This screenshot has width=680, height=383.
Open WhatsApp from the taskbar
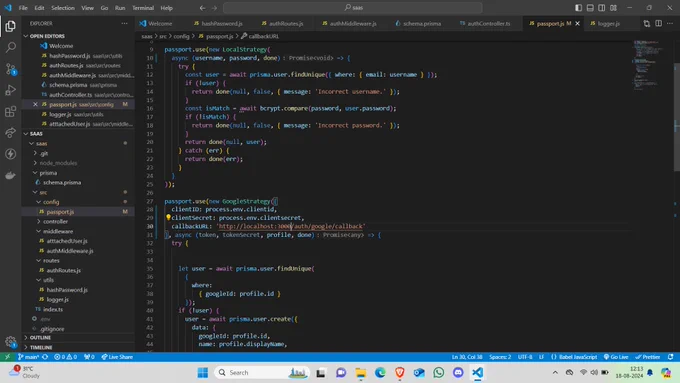click(x=438, y=373)
